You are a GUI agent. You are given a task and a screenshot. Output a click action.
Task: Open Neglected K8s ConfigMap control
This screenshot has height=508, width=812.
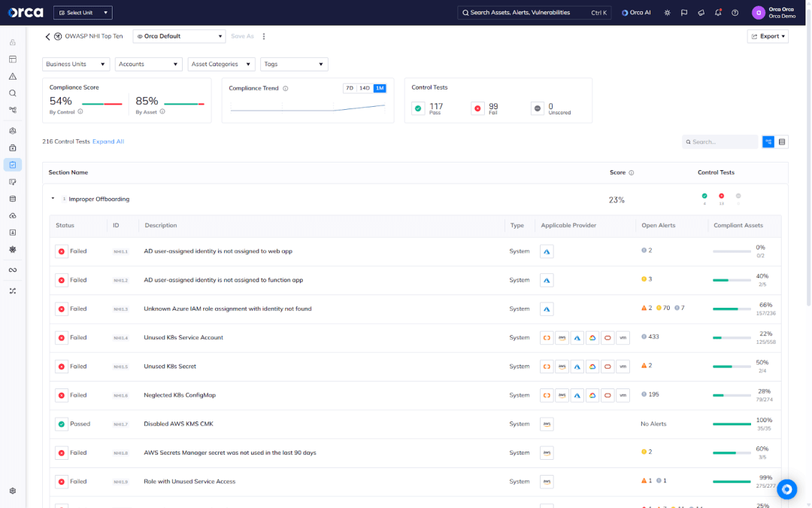point(180,395)
